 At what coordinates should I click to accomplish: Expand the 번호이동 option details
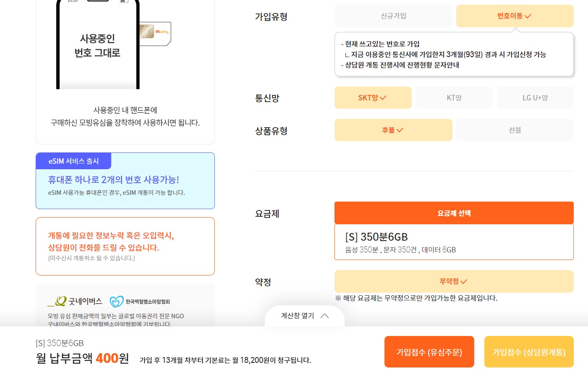pyautogui.click(x=515, y=16)
